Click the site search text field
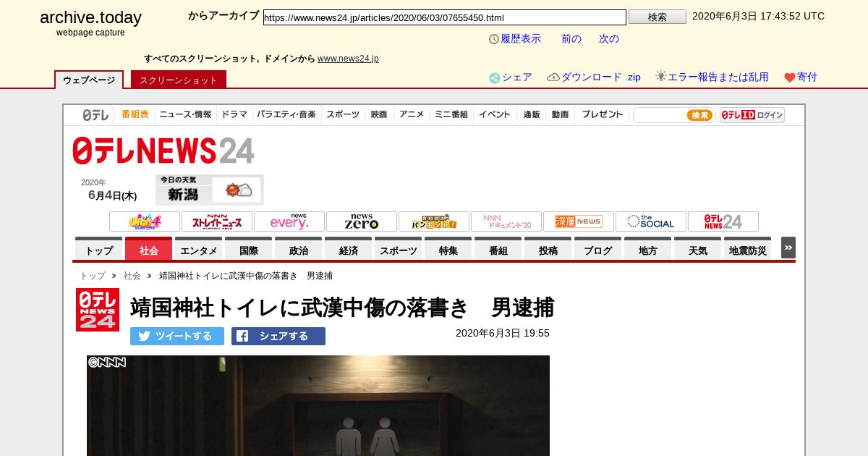868x456 pixels. [x=660, y=115]
